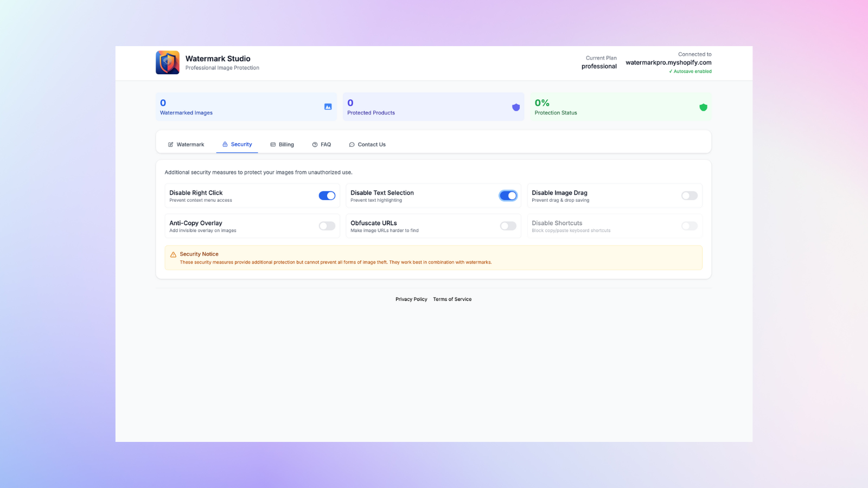Toggle the Disable Shortcuts switch

coord(689,226)
